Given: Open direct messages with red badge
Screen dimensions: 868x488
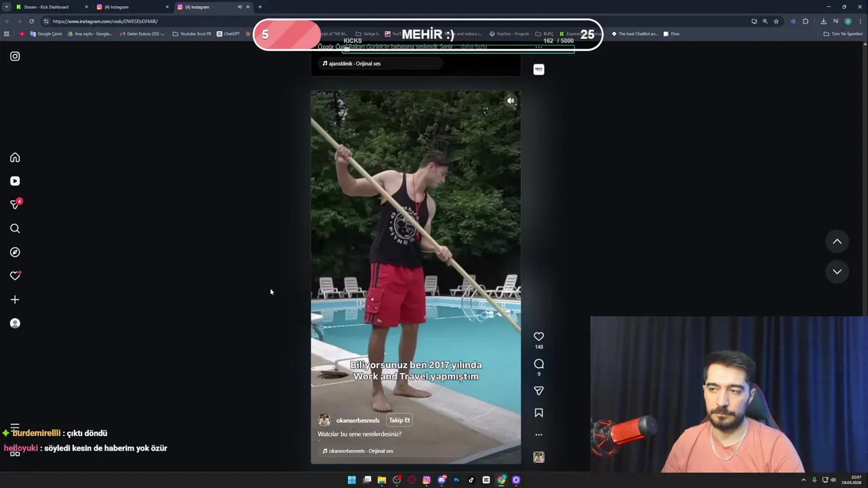Looking at the screenshot, I should 15,204.
